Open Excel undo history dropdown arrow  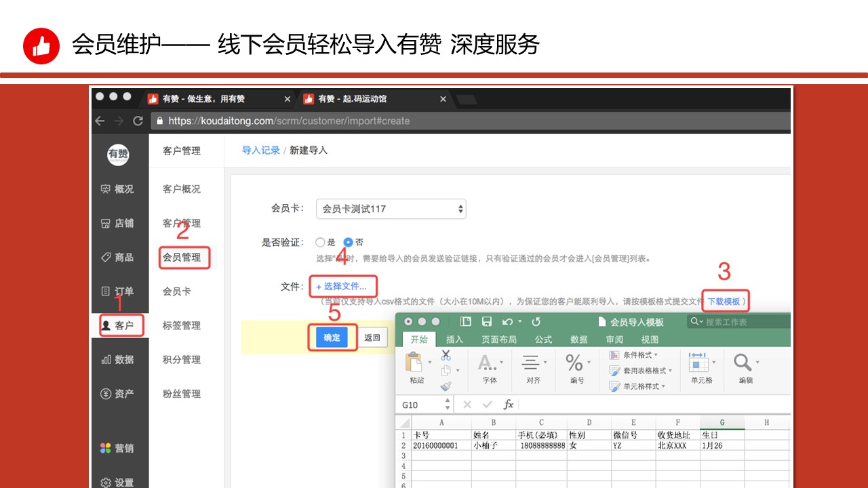tap(520, 322)
